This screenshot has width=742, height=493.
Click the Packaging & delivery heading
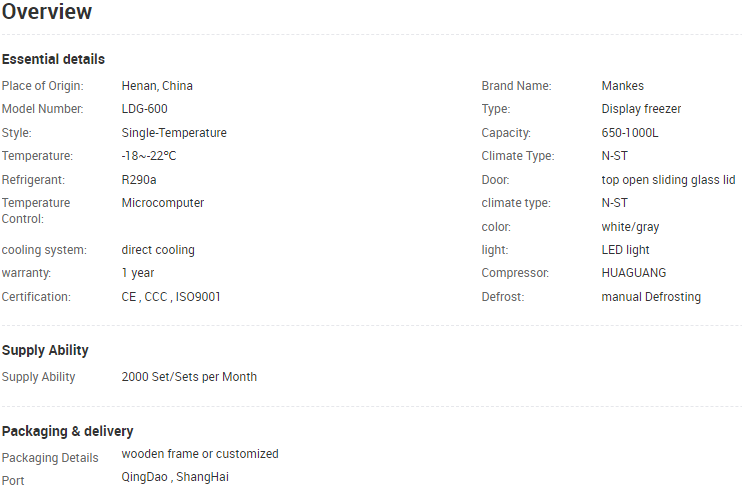pyautogui.click(x=67, y=431)
